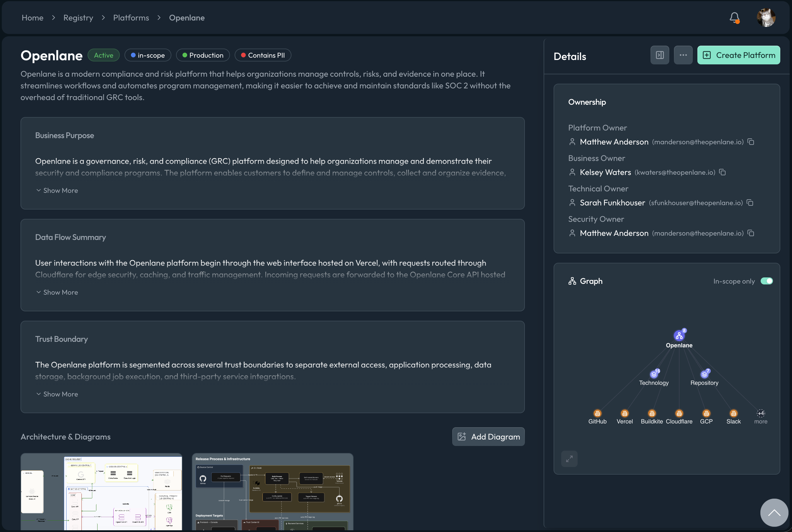
Task: Copy Platform Owner email address
Action: point(751,142)
